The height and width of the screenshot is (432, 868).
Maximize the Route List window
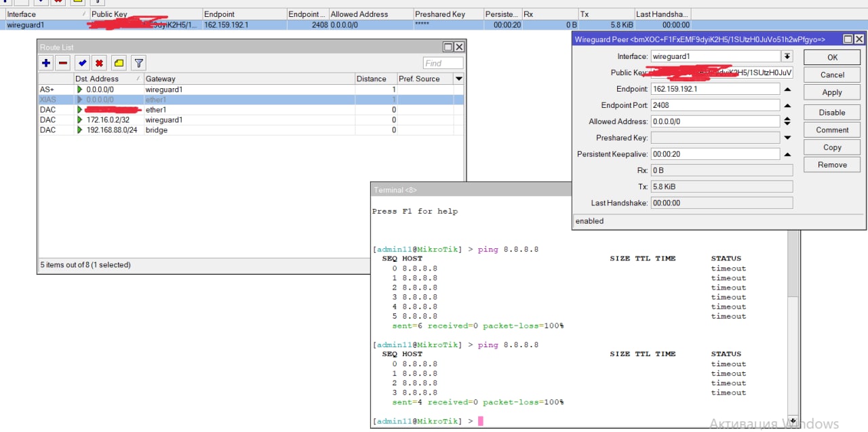pos(448,47)
